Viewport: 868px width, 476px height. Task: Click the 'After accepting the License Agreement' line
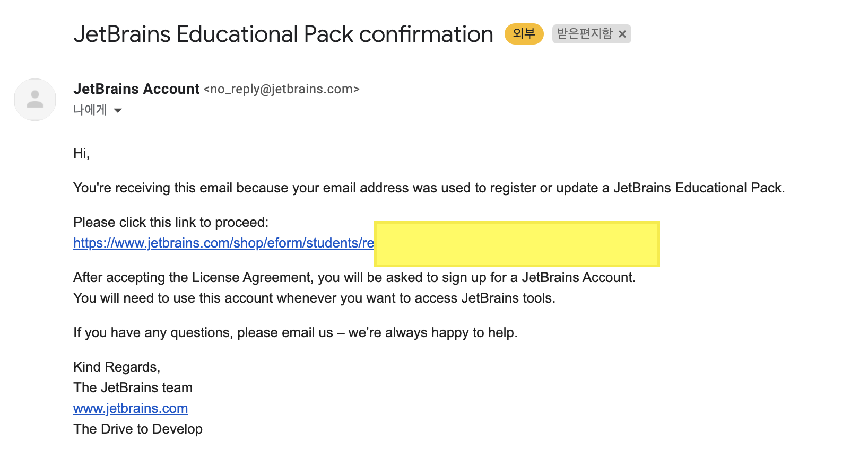click(354, 277)
